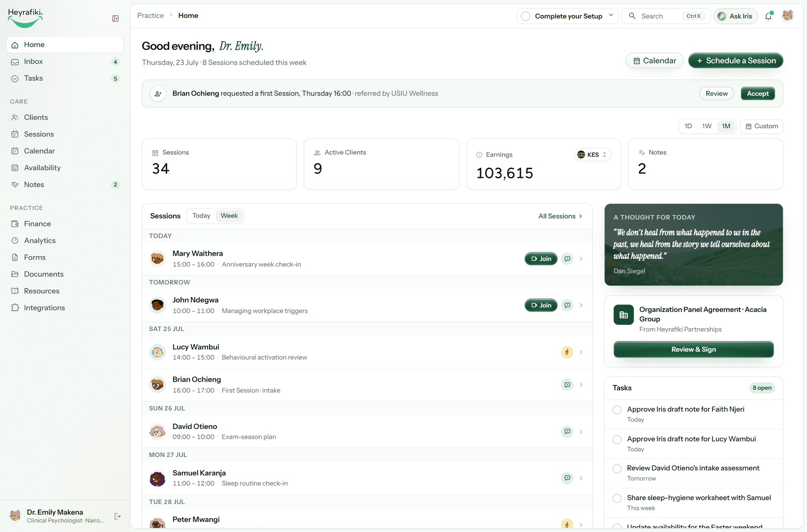Image resolution: width=807 pixels, height=532 pixels.
Task: Open Tasks in sidebar
Action: pyautogui.click(x=65, y=79)
